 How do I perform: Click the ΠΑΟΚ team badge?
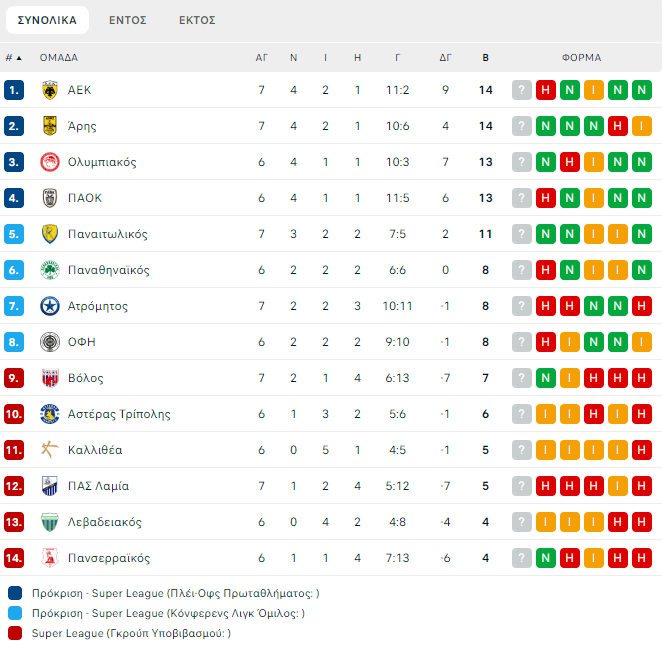coord(49,198)
